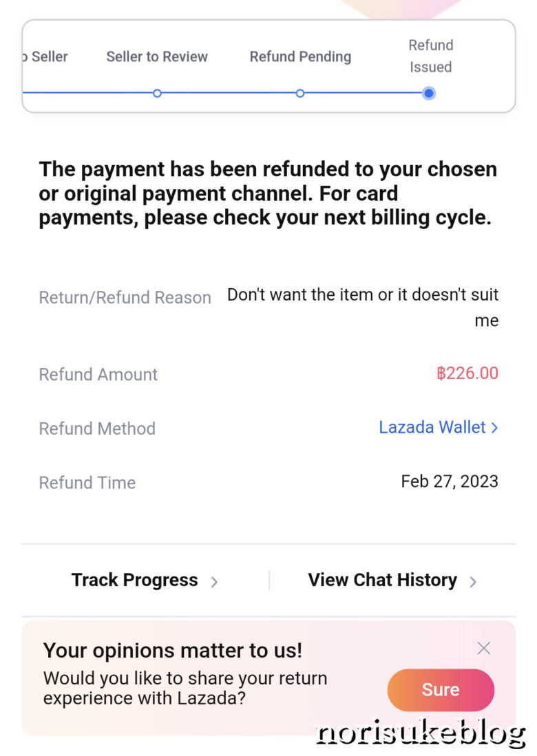Tap the chevron beside Track Progress
Screen dimensions: 537x756
(x=214, y=581)
